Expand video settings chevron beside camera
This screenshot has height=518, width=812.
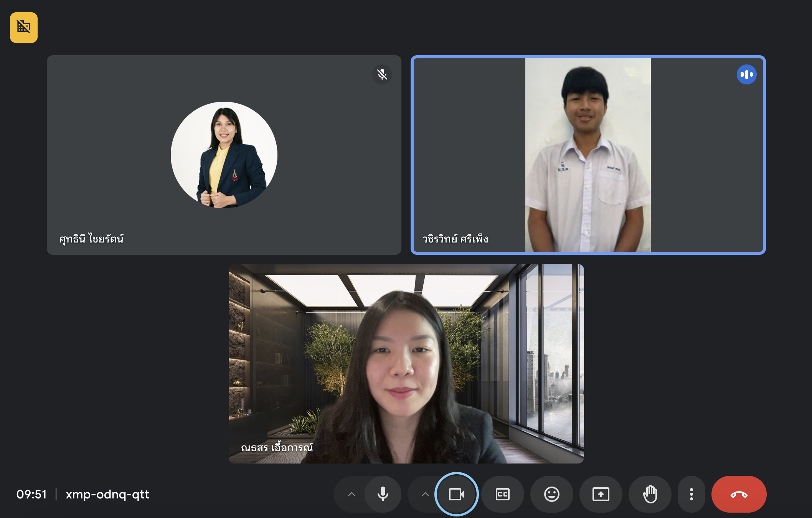[425, 494]
